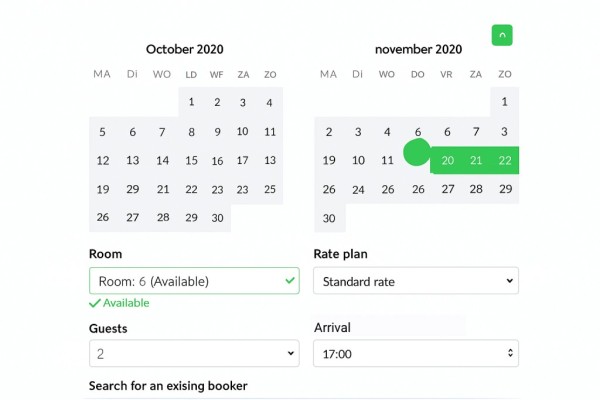The height and width of the screenshot is (400, 600).
Task: Click the november 2020 month heading
Action: (418, 49)
